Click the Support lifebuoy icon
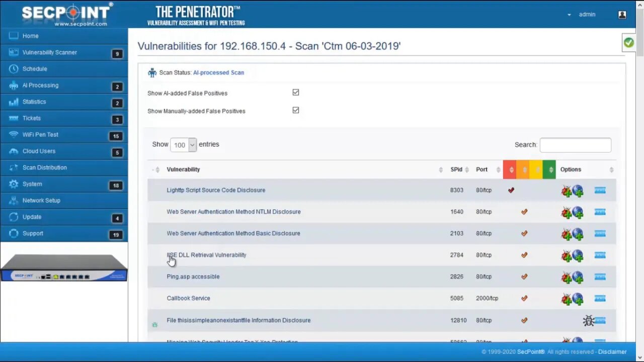Image resolution: width=644 pixels, height=362 pixels. coord(14,233)
